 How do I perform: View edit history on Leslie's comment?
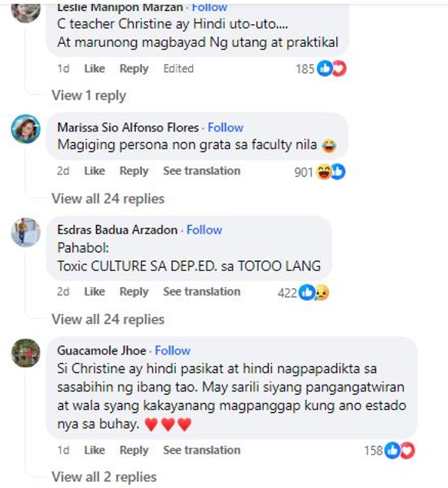tap(179, 69)
